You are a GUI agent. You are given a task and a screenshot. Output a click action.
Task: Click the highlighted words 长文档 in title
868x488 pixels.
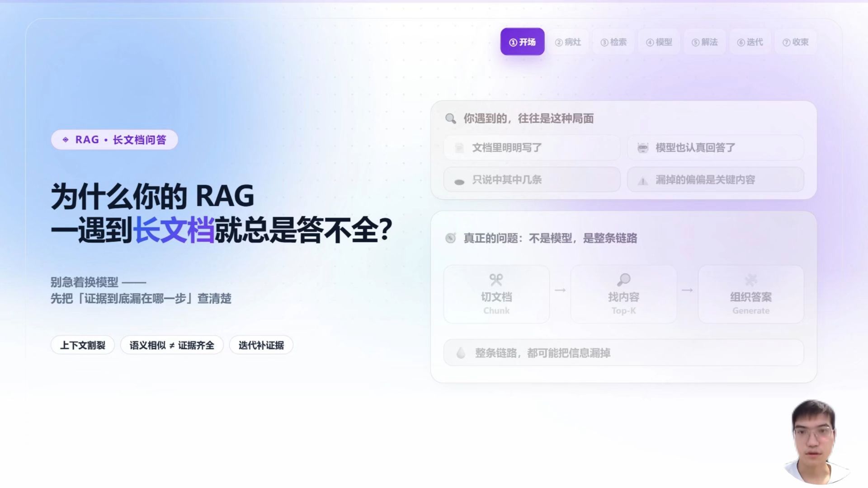(174, 230)
